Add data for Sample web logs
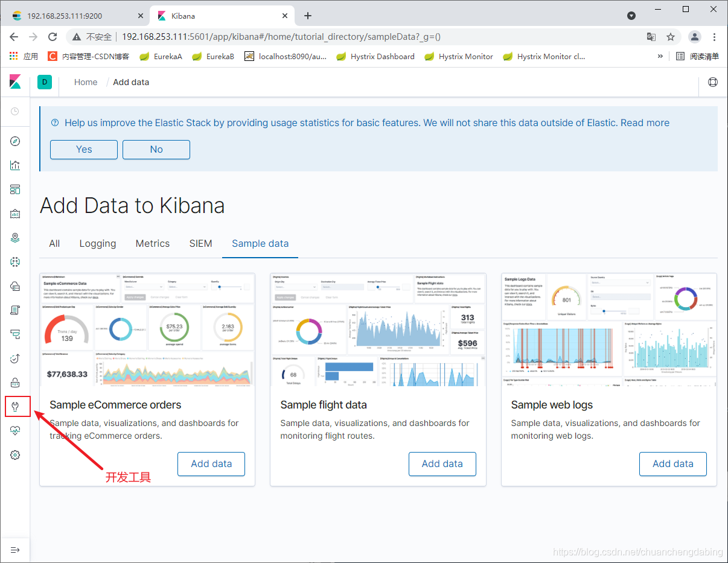Viewport: 728px width, 563px height. pos(673,464)
